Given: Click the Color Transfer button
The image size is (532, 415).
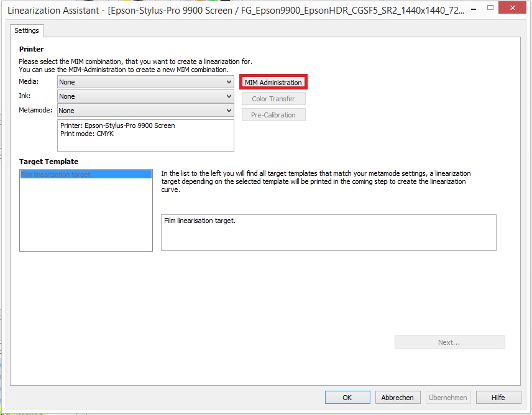Looking at the screenshot, I should [273, 98].
